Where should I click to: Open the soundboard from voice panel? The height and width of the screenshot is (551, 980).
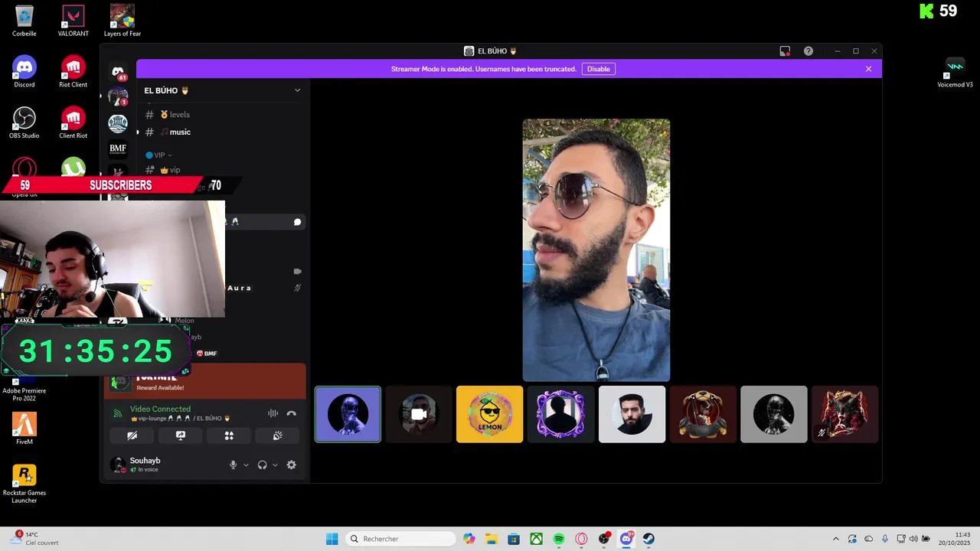click(x=277, y=435)
